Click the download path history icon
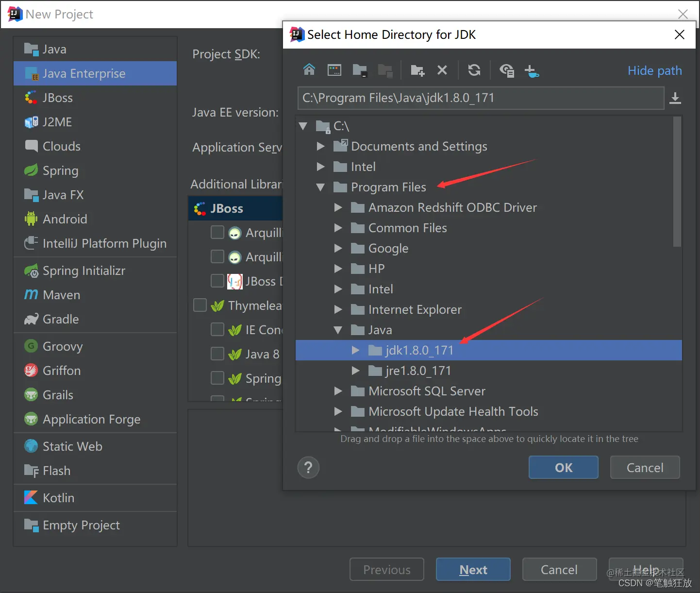Viewport: 700px width, 593px height. tap(675, 98)
